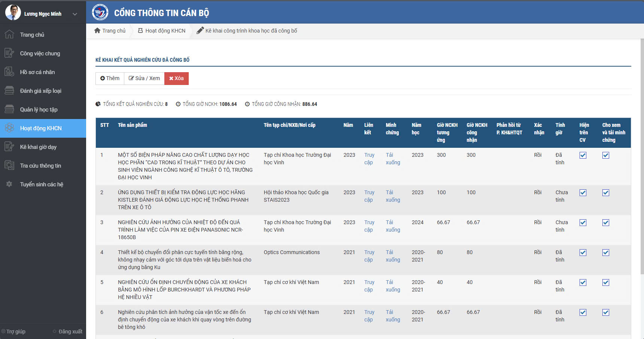
Task: Download Tải xuống evidence for row 3
Action: coord(393,226)
